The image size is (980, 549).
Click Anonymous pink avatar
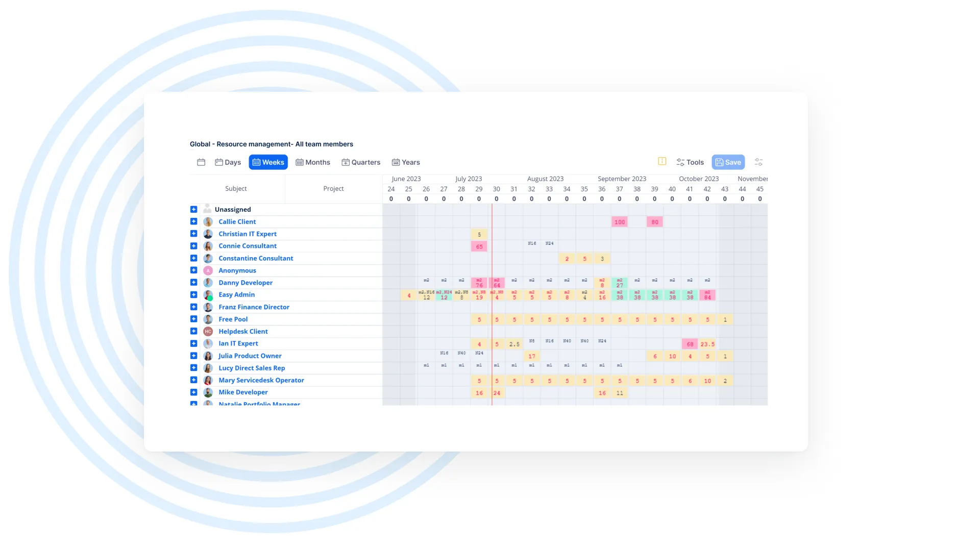pyautogui.click(x=208, y=270)
